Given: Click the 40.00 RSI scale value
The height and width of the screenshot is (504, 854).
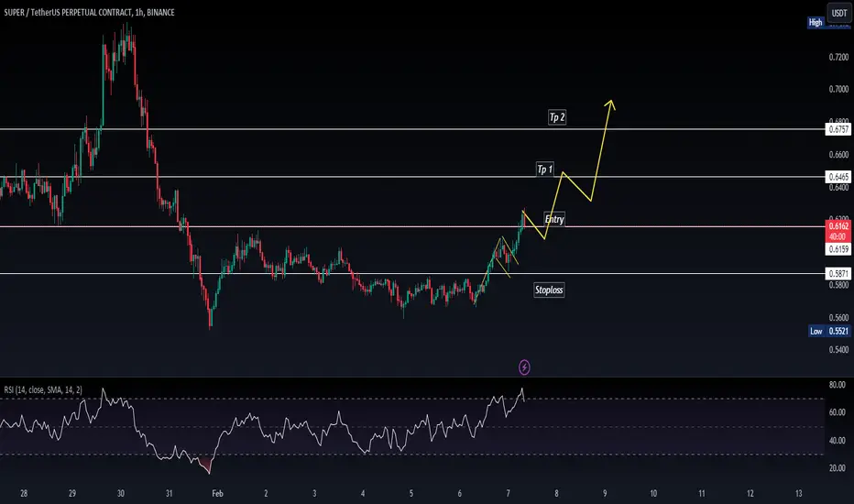Looking at the screenshot, I should [x=838, y=440].
